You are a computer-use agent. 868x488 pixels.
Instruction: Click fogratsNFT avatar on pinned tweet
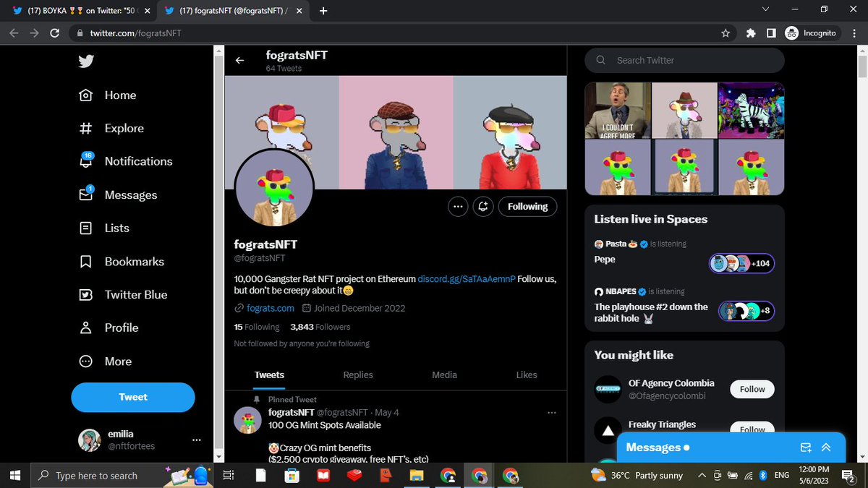(x=247, y=420)
